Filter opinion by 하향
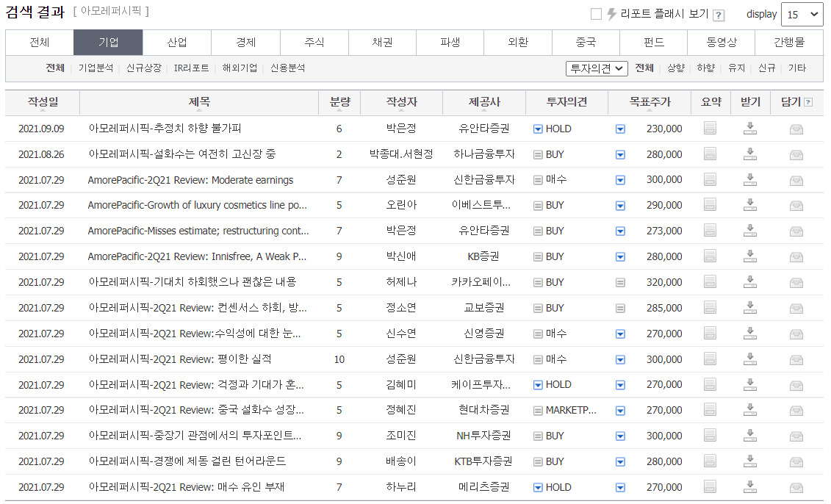Image resolution: width=831 pixels, height=504 pixels. coord(706,68)
